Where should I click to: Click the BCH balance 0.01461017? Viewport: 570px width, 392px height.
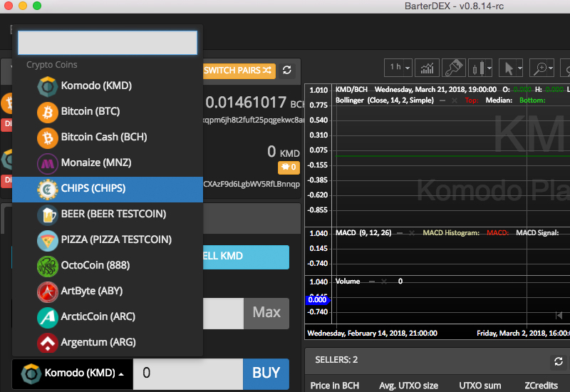click(x=246, y=103)
